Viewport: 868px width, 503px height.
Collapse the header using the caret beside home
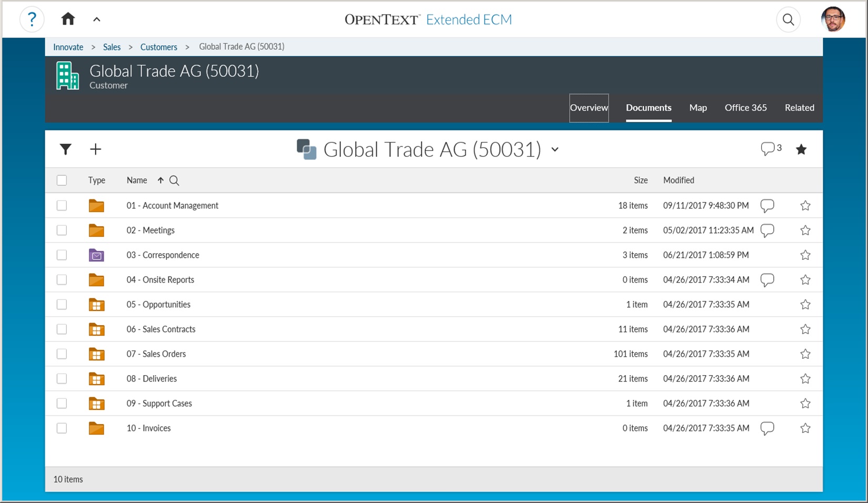[97, 19]
